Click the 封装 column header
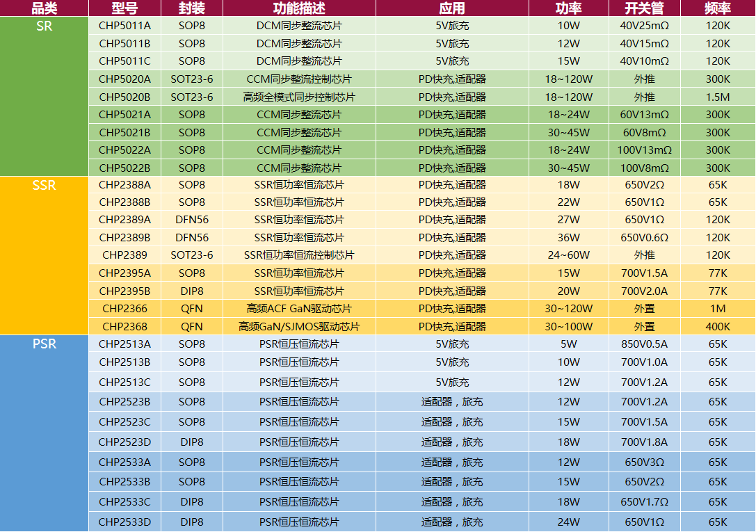The height and width of the screenshot is (532, 756). pos(192,8)
